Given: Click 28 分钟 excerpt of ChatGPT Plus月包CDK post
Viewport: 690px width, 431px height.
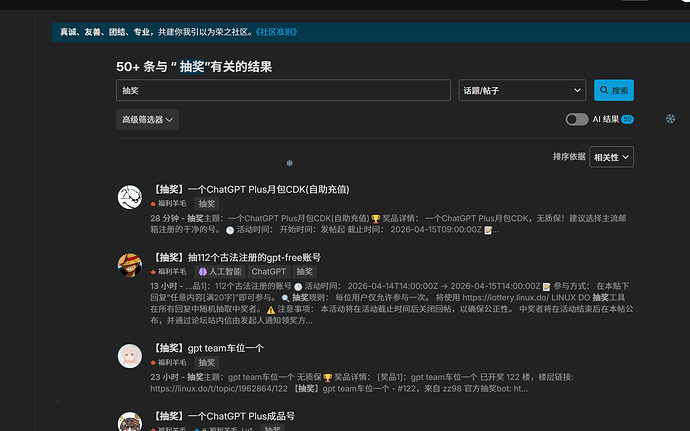Looking at the screenshot, I should [388, 224].
